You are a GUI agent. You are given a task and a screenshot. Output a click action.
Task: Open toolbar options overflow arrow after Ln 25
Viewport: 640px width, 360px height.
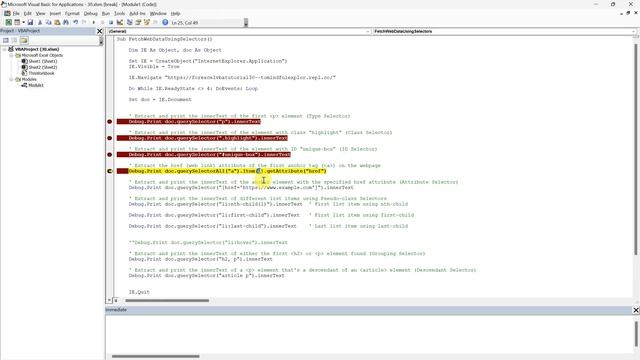click(246, 23)
